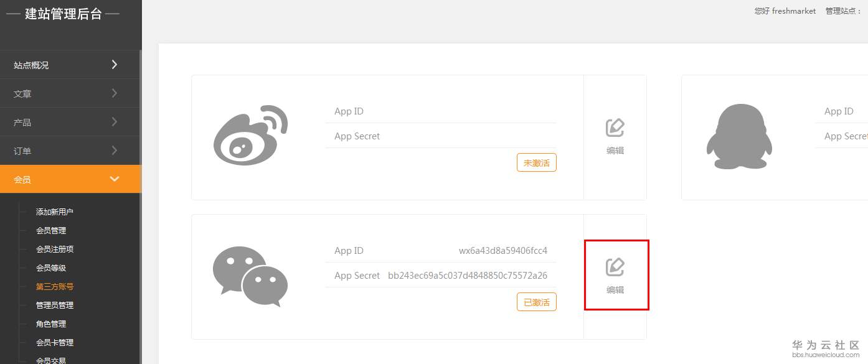
Task: Click 建站管理后台 title
Action: [63, 14]
